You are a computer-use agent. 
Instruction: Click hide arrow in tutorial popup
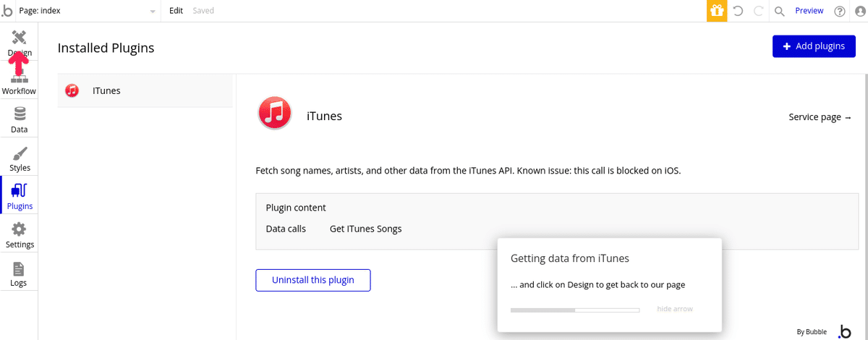[x=675, y=309]
